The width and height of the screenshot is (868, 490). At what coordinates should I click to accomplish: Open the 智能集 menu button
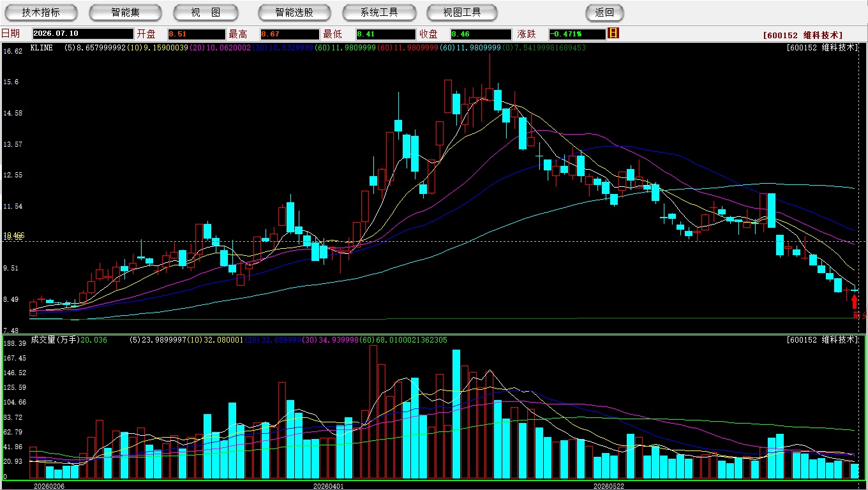[125, 12]
